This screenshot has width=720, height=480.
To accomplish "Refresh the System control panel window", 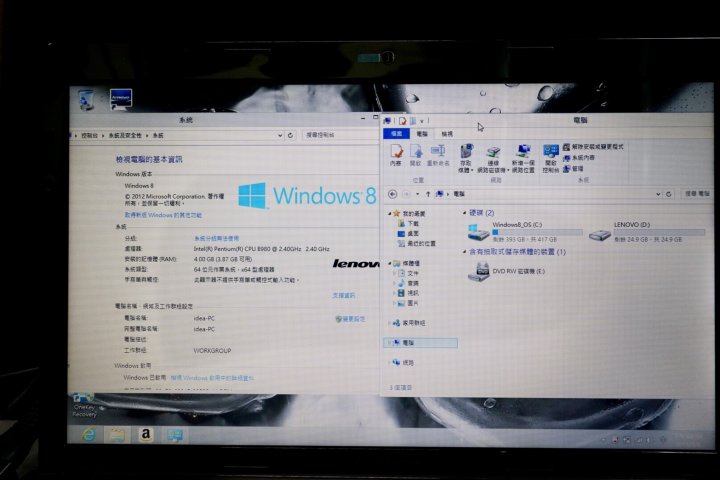I will coord(290,136).
